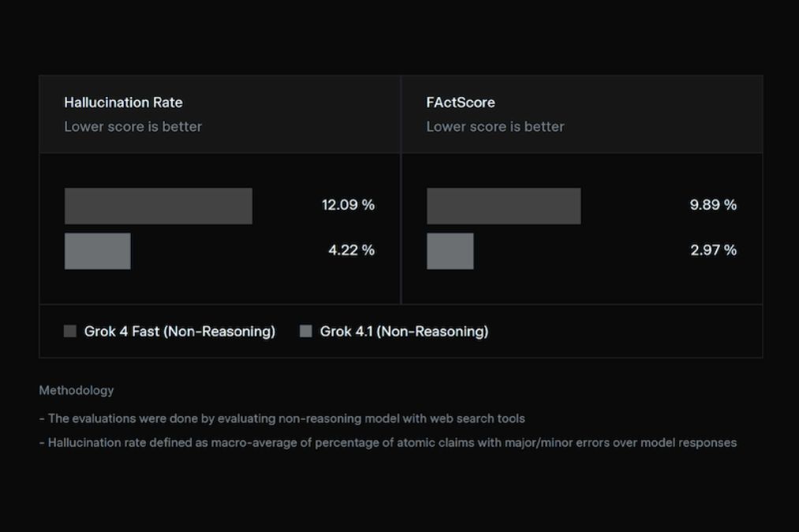Click the 9.89 % value label
This screenshot has width=799, height=532.
pyautogui.click(x=713, y=205)
